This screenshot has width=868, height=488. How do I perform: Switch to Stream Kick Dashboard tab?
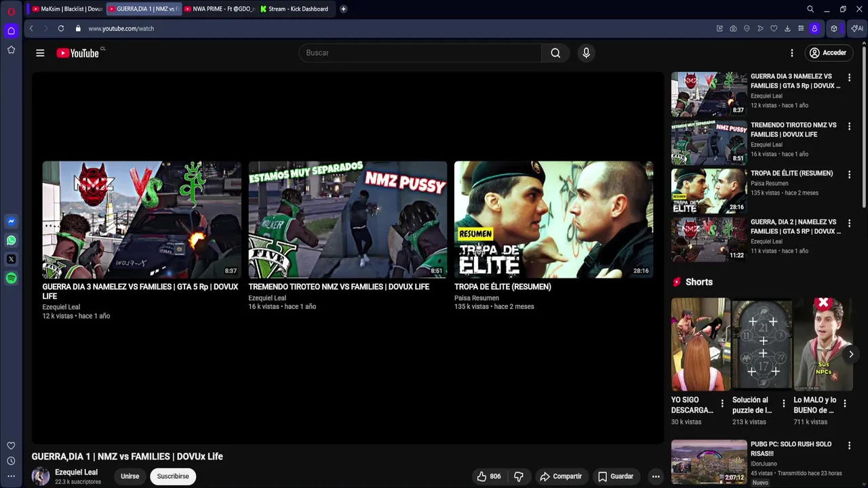click(295, 9)
